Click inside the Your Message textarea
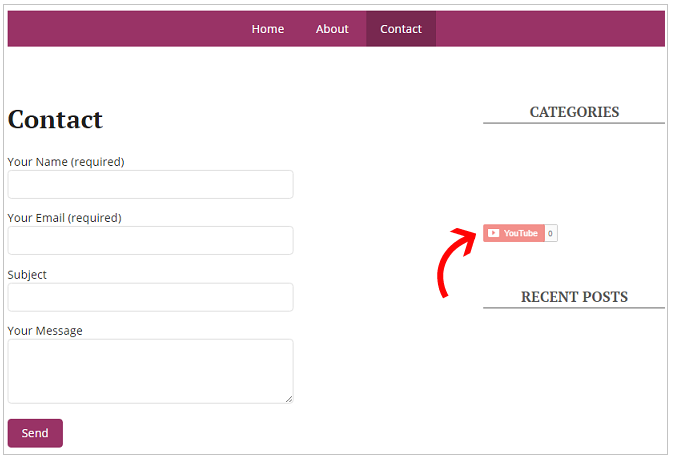 (x=150, y=370)
